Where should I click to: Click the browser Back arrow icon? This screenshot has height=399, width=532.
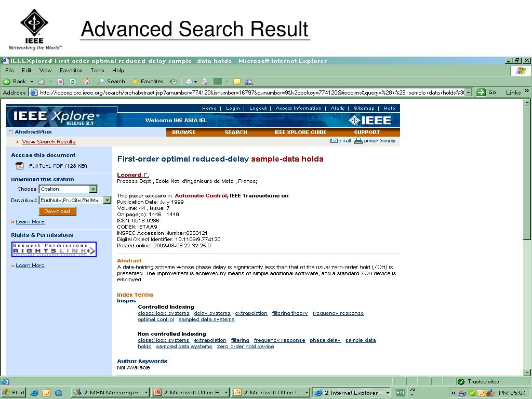[7, 82]
